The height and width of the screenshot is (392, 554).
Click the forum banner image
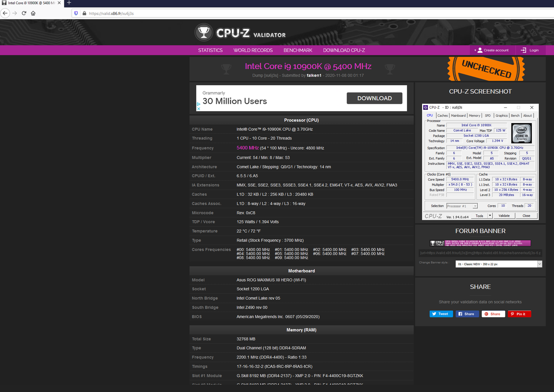tap(480, 243)
